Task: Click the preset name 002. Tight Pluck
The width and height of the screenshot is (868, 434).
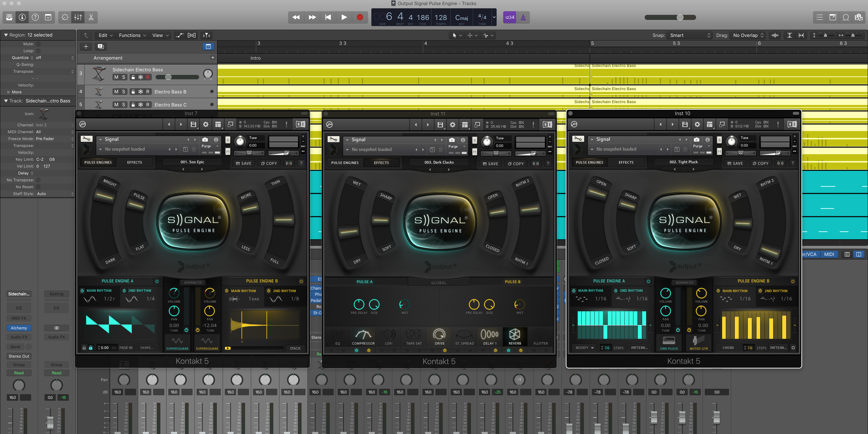Action: point(683,162)
